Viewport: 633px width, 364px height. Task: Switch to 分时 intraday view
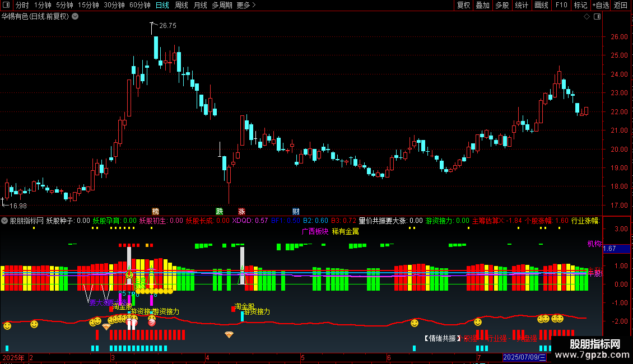click(x=22, y=5)
